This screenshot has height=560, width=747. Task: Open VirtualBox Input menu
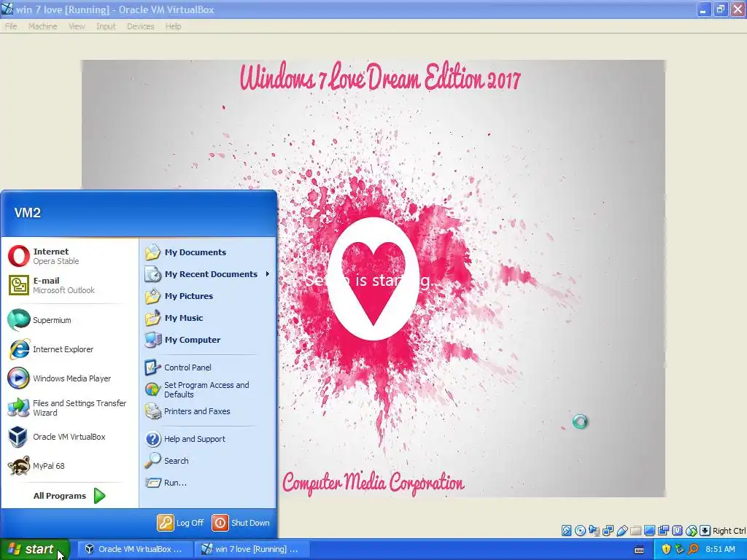click(x=106, y=26)
